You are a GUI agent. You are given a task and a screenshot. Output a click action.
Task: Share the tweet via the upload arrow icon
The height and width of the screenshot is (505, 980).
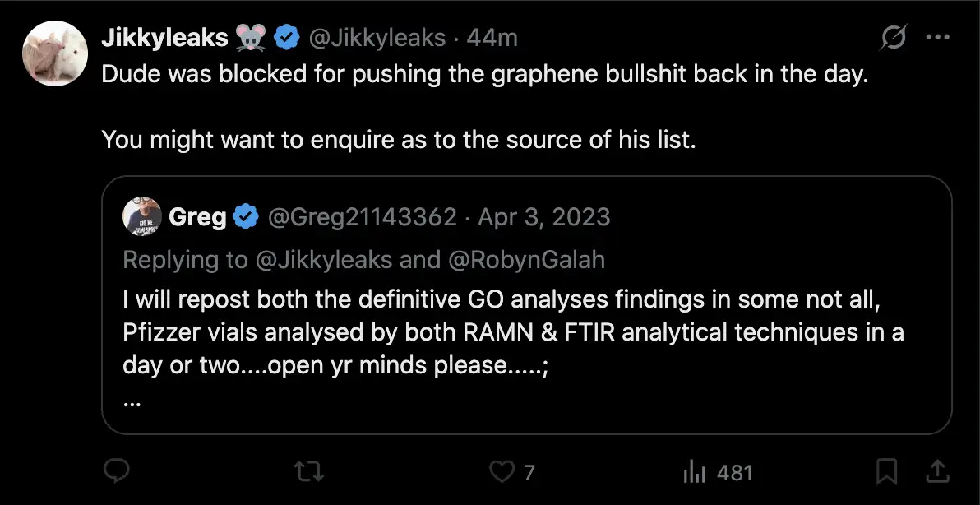coord(937,472)
